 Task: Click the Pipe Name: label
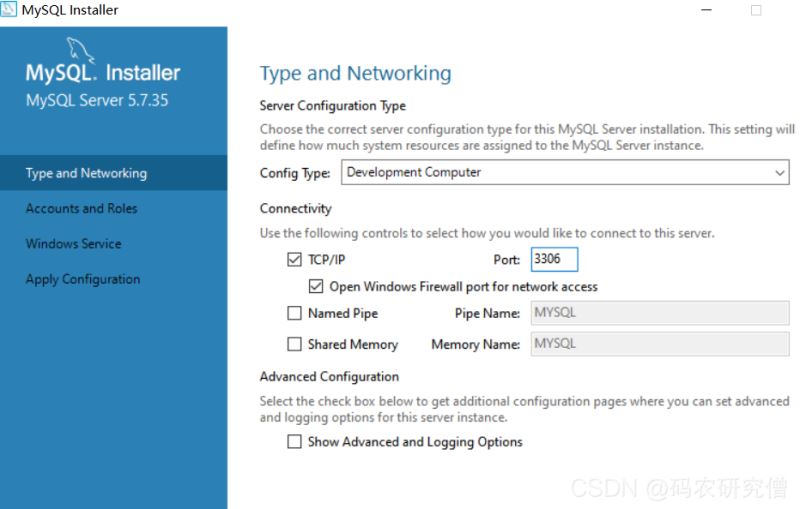487,313
